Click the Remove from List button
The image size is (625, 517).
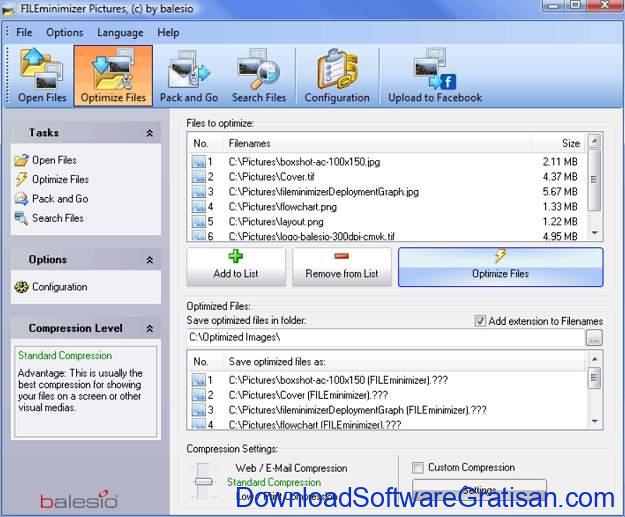pyautogui.click(x=342, y=267)
